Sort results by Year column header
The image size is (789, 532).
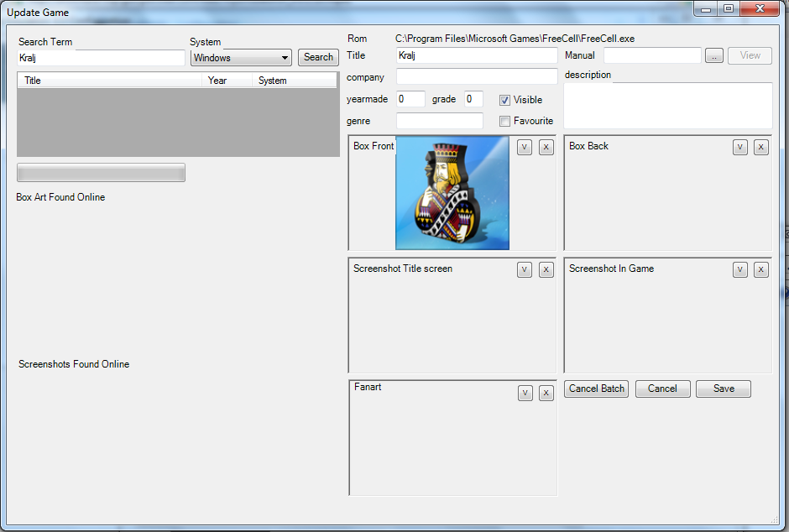pos(227,81)
